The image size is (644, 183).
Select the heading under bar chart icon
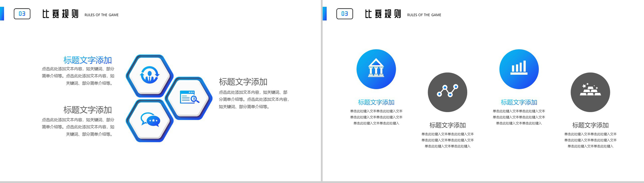click(x=519, y=102)
